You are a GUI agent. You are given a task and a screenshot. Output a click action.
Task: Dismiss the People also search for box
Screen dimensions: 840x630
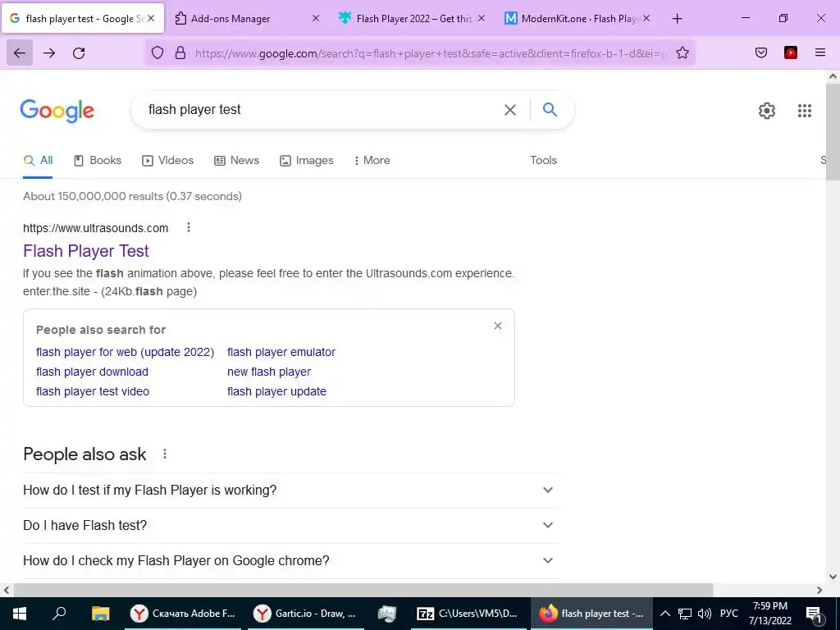(x=498, y=326)
